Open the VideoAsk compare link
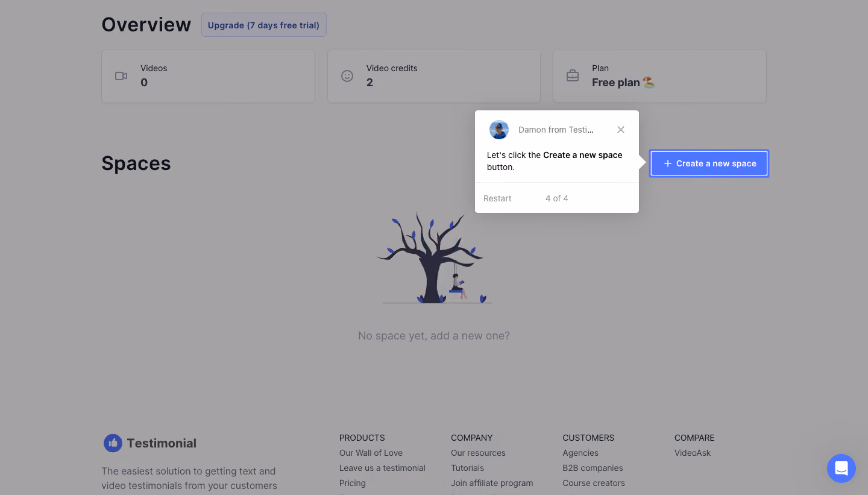The width and height of the screenshot is (868, 495). coord(693,453)
